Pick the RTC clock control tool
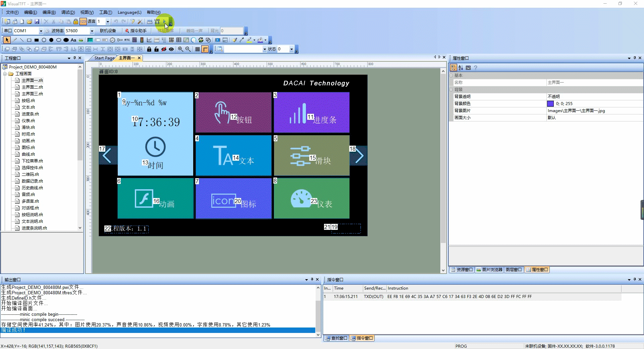 [127, 40]
